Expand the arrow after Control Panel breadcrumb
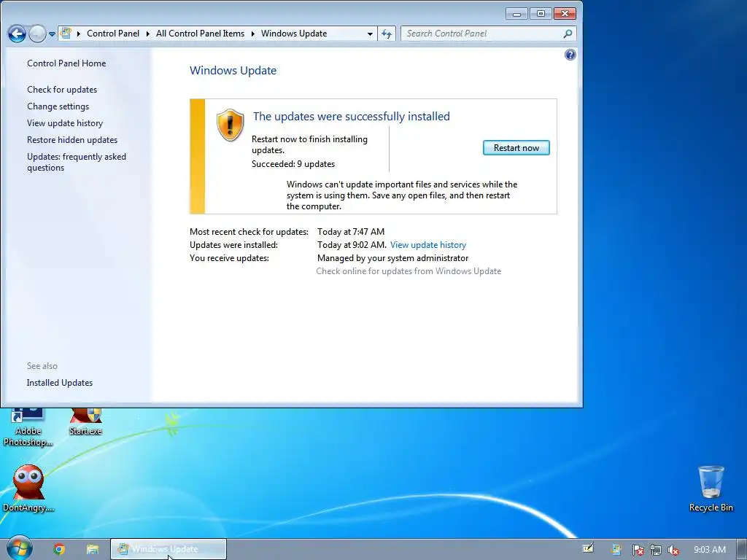Viewport: 747px width, 560px height. tap(147, 34)
